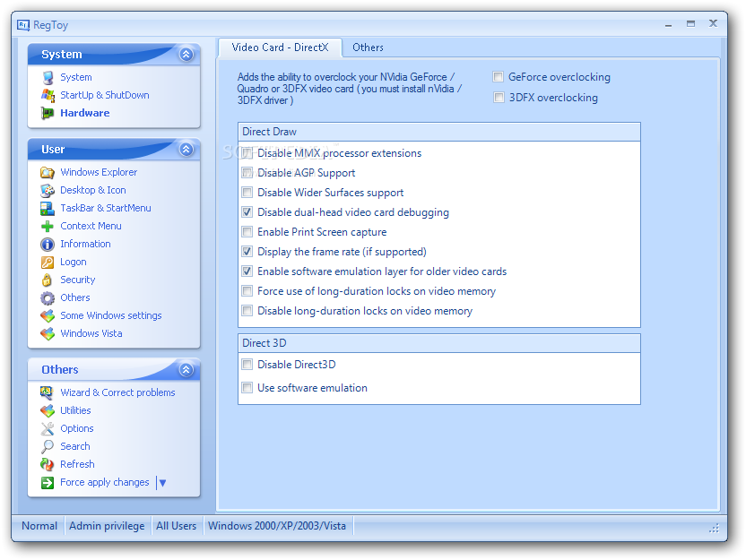Screen dimensions: 746x560
Task: Open the Logon link
Action: pyautogui.click(x=74, y=262)
